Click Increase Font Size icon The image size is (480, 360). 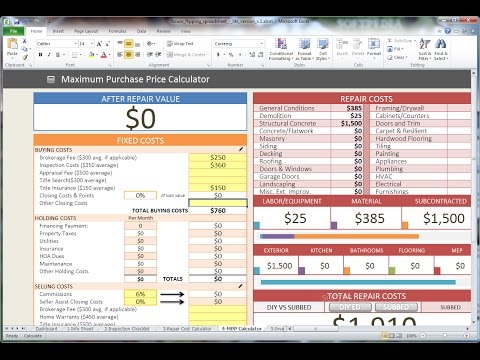pyautogui.click(x=99, y=44)
